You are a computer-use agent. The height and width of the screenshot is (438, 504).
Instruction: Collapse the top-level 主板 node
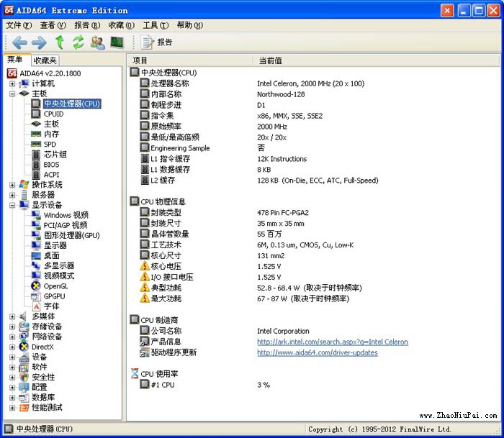(x=12, y=93)
